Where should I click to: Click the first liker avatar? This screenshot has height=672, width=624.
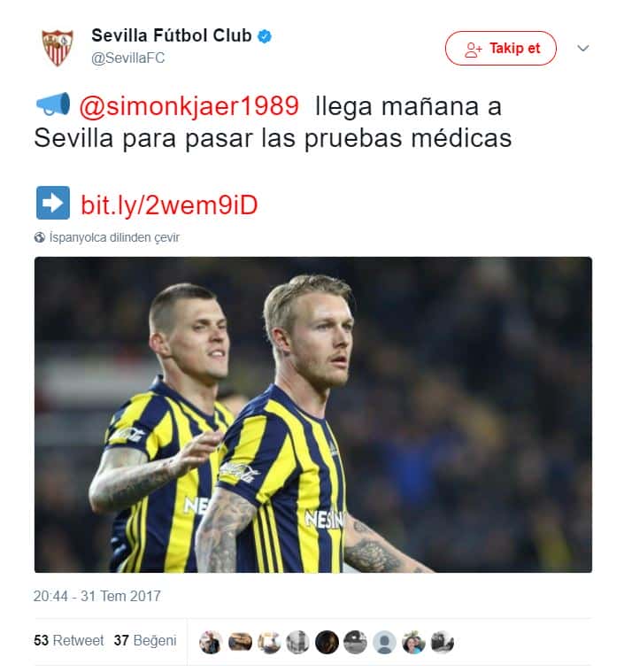click(x=211, y=643)
